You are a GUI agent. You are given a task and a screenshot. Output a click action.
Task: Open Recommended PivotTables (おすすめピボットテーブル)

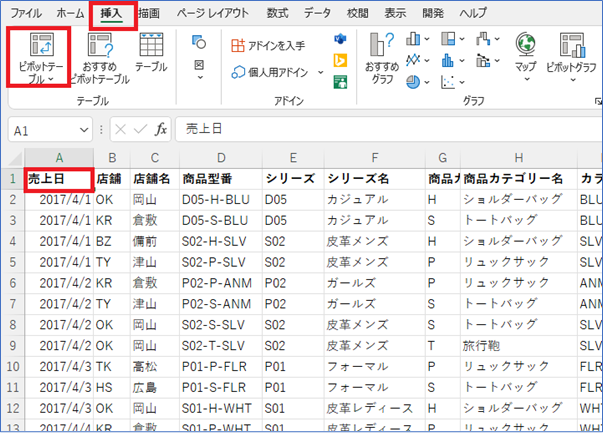[99, 57]
